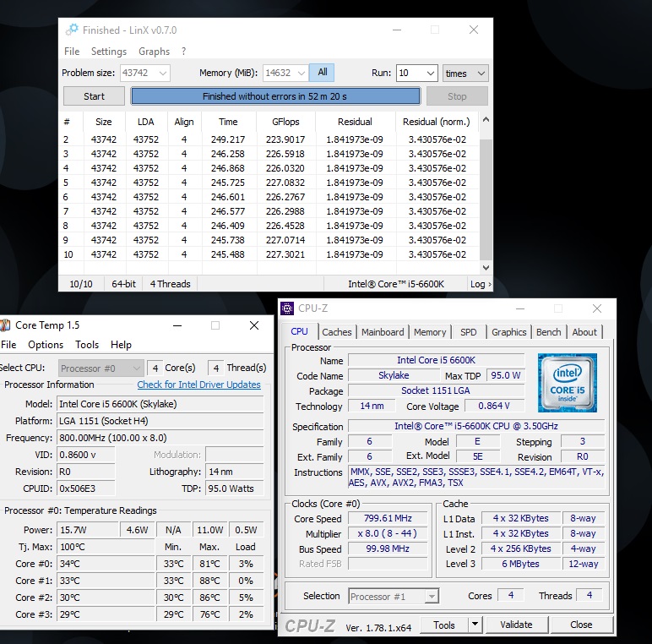
Task: Select GFlops value 227.0832 in row 5
Action: tap(285, 183)
